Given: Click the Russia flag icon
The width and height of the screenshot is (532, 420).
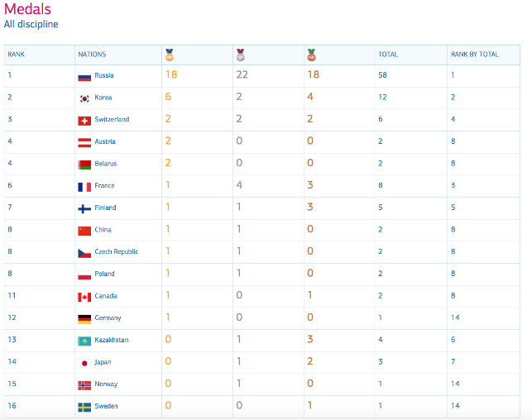Looking at the screenshot, I should (x=84, y=76).
